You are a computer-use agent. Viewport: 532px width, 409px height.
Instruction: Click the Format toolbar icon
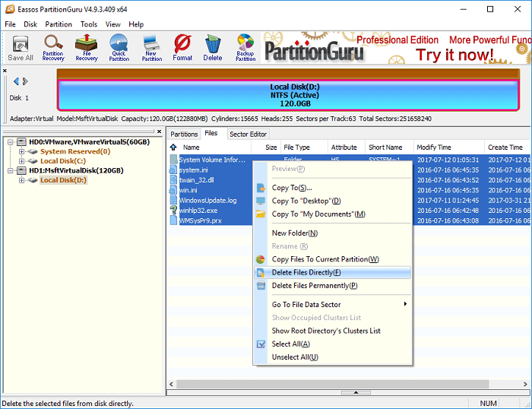click(x=182, y=48)
